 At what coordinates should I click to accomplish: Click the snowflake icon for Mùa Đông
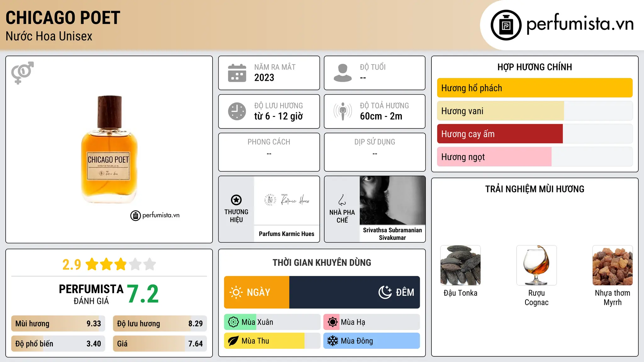tap(333, 341)
